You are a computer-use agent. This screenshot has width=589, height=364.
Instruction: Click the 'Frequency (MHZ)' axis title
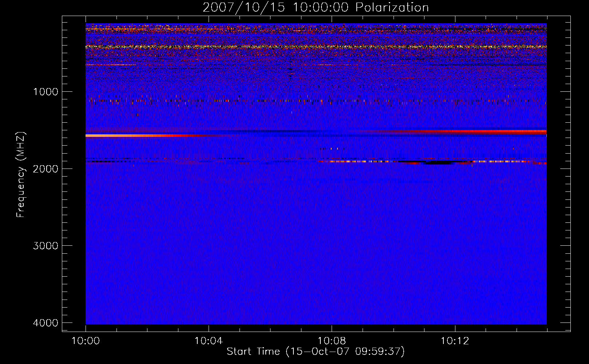(21, 175)
